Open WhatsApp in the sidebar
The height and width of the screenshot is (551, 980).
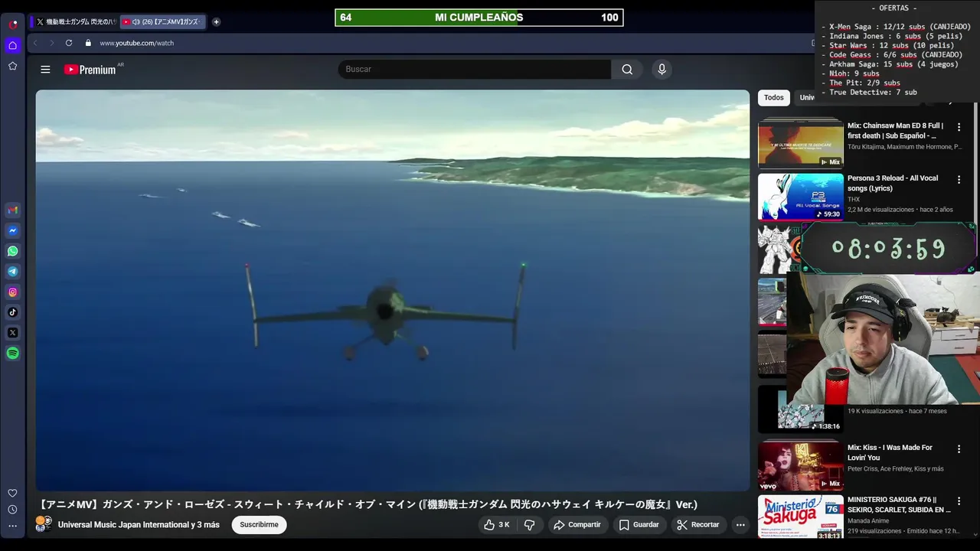point(13,251)
